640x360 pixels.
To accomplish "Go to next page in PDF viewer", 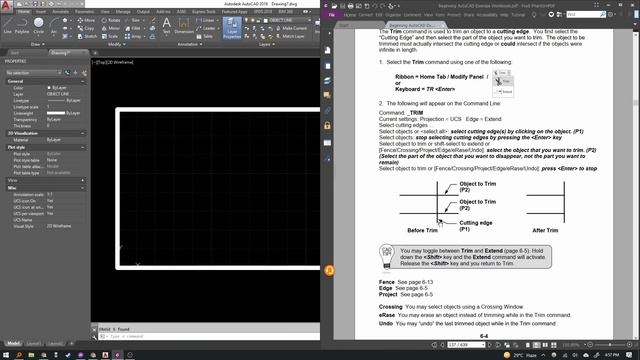I will pos(490,345).
